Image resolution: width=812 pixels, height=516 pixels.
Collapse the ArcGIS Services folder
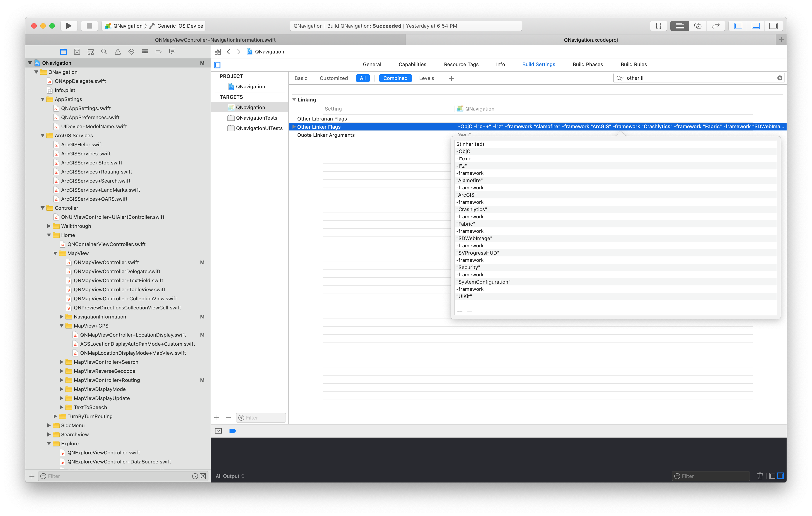click(x=43, y=135)
